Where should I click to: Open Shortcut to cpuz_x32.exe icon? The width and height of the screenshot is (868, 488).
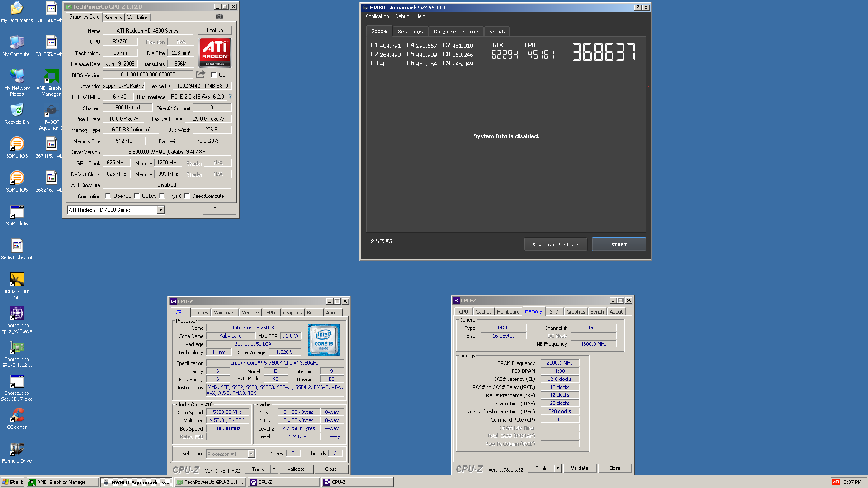pos(17,320)
